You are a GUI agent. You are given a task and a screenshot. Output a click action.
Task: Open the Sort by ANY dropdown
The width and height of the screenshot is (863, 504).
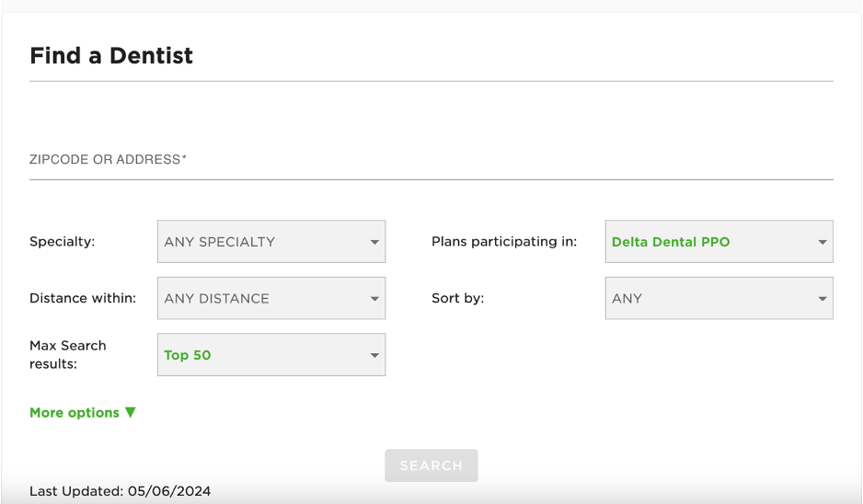click(708, 299)
